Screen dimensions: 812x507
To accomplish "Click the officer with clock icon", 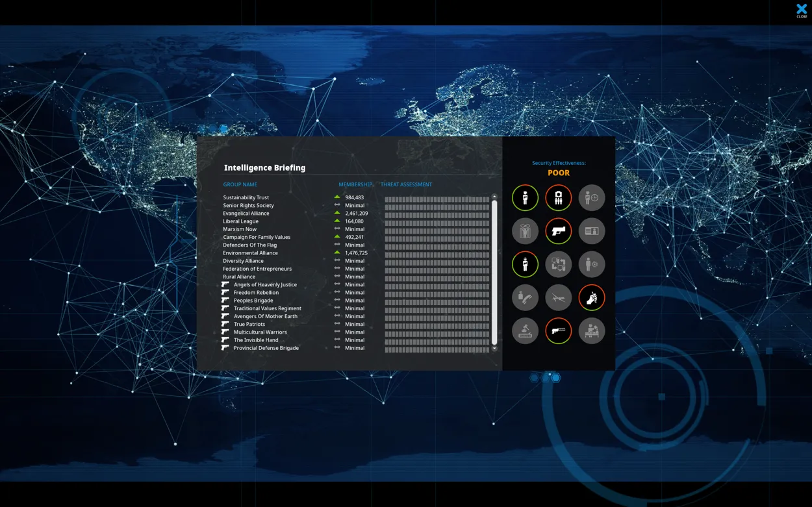I will pyautogui.click(x=591, y=198).
